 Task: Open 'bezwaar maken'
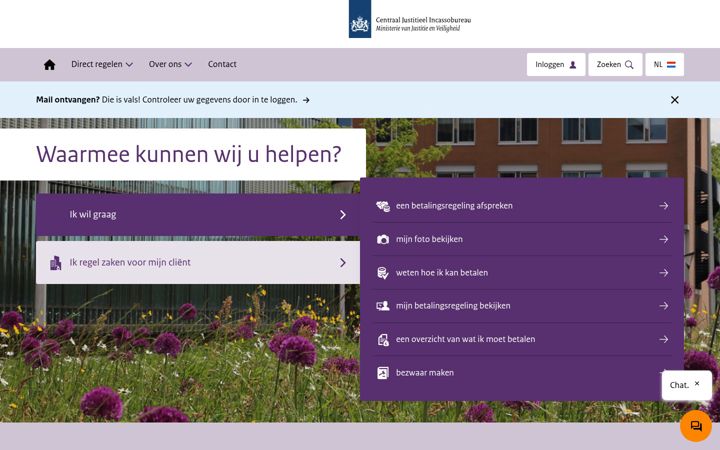pyautogui.click(x=522, y=373)
